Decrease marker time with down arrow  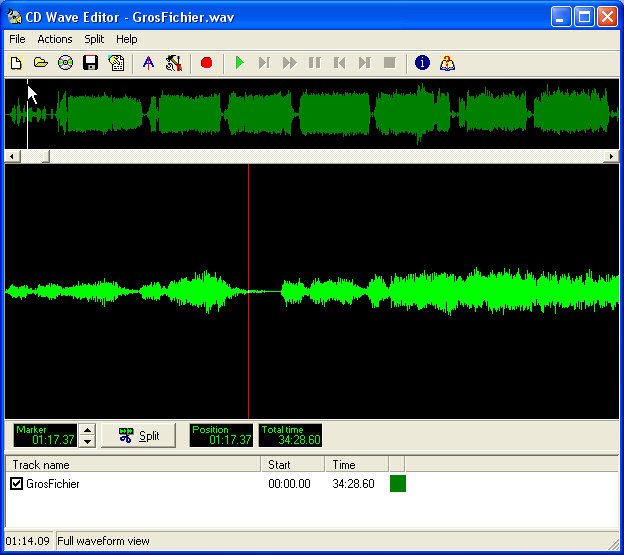[x=87, y=441]
